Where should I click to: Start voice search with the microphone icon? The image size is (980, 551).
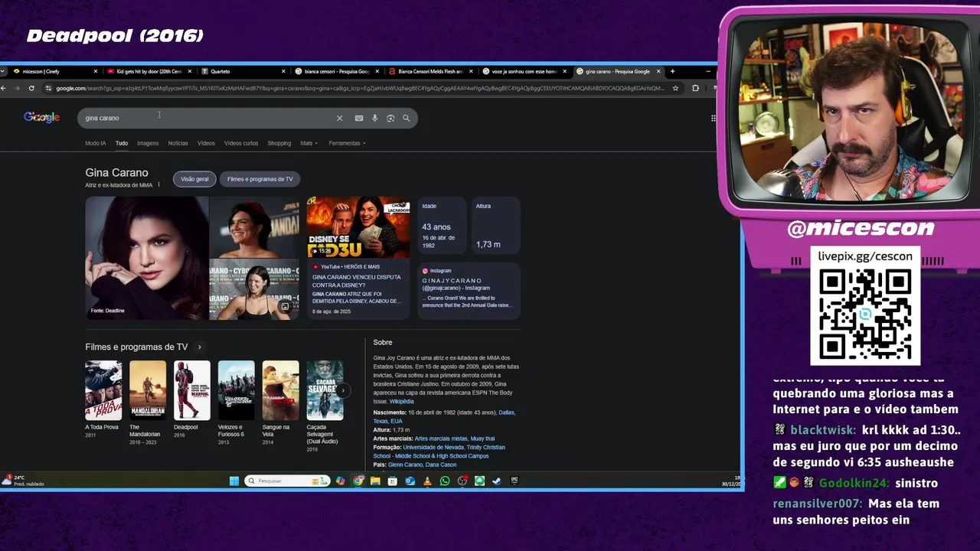tap(374, 118)
